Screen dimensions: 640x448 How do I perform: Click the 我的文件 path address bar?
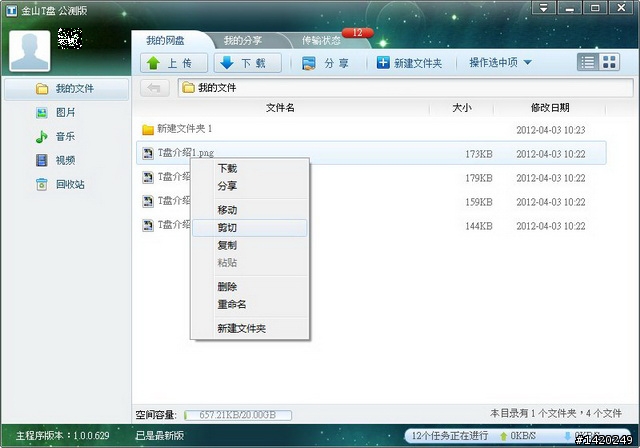coord(405,88)
